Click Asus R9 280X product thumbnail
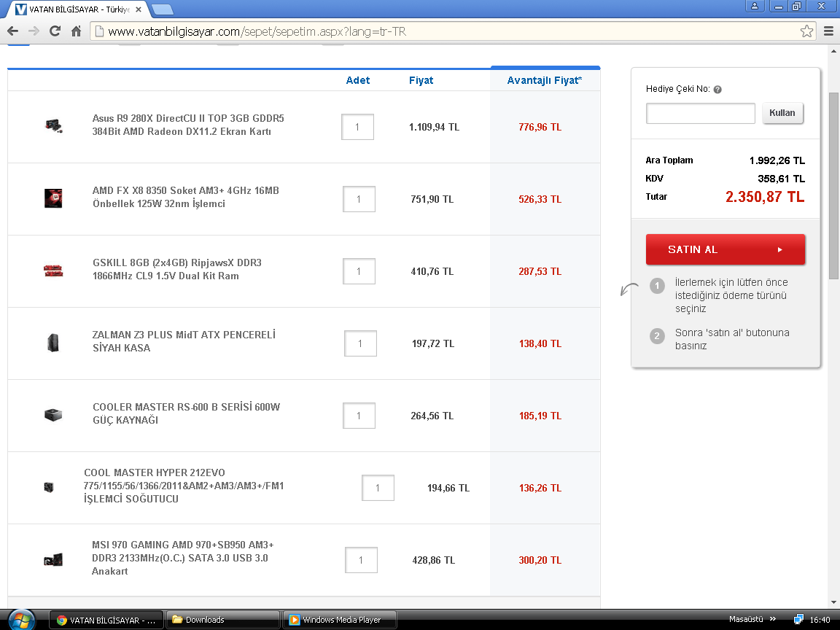 point(53,126)
